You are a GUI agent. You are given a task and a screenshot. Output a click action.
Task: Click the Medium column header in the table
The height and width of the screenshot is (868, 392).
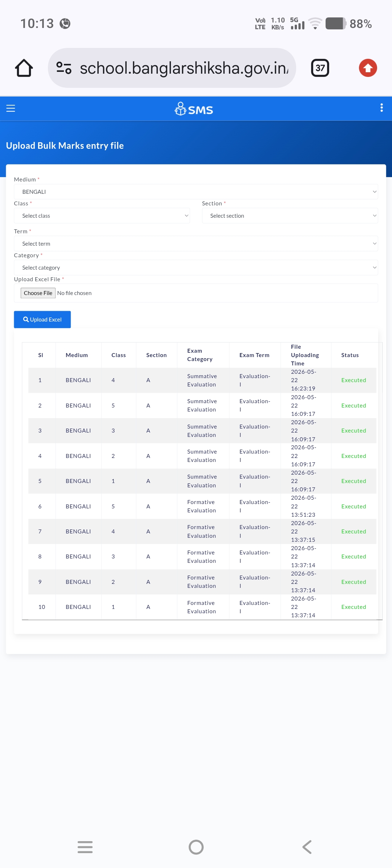click(77, 355)
